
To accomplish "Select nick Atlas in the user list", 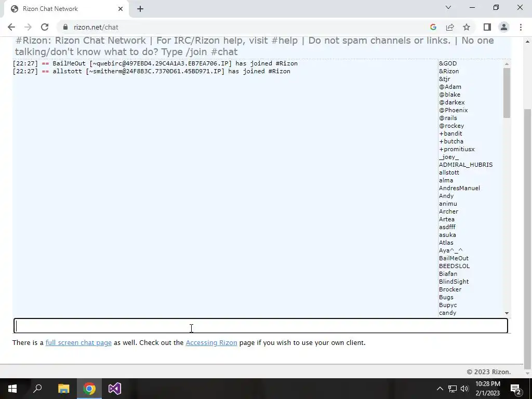I will [446, 243].
